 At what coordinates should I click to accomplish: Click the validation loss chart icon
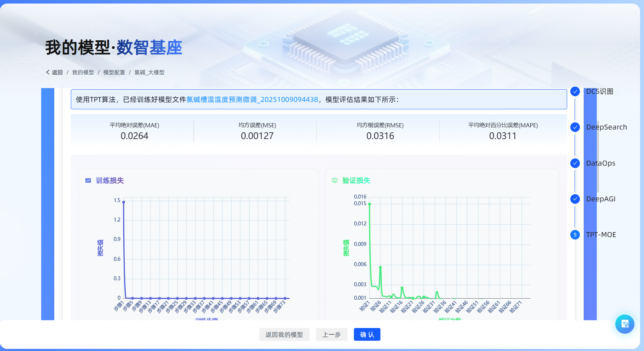[335, 180]
